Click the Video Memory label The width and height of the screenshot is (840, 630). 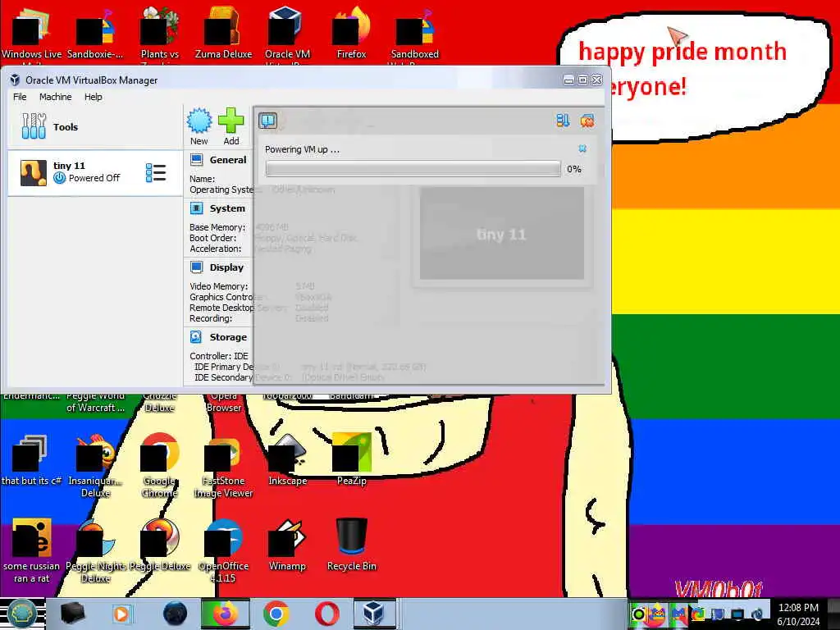tap(218, 286)
